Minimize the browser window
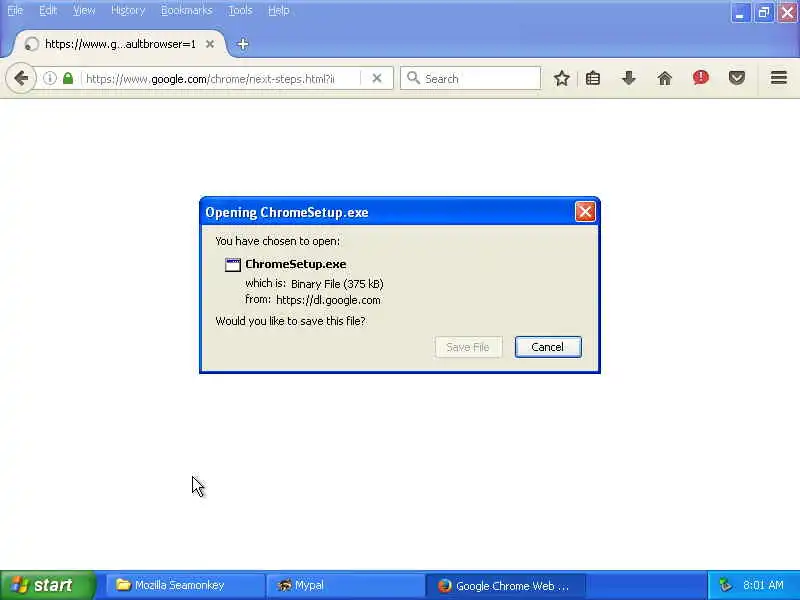Viewport: 800px width, 600px height. click(x=740, y=13)
